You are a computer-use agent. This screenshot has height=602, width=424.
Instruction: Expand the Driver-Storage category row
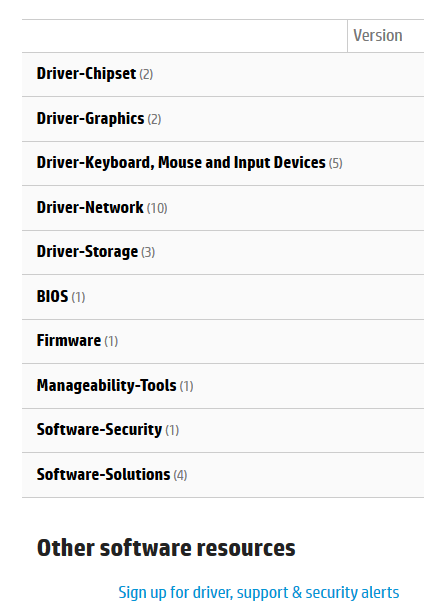tap(223, 253)
